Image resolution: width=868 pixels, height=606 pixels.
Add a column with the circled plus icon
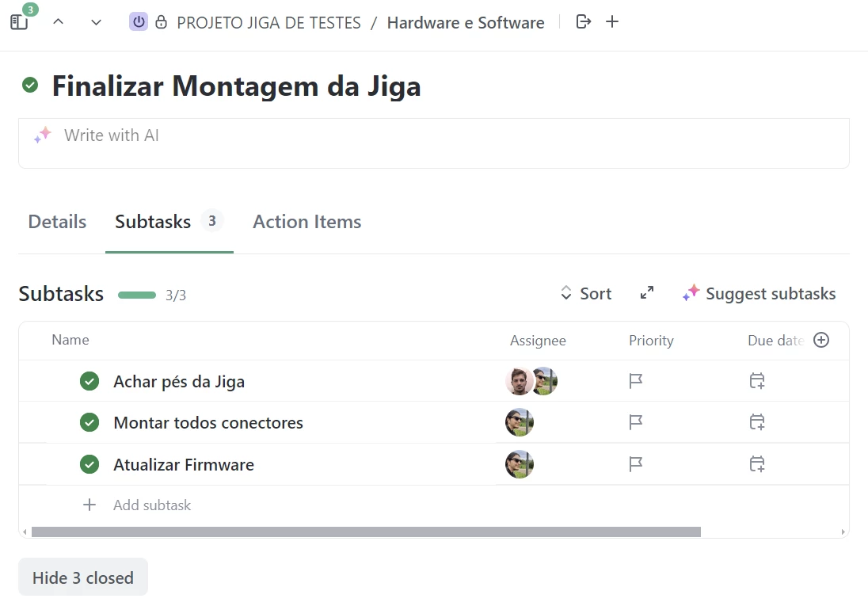[x=821, y=340]
